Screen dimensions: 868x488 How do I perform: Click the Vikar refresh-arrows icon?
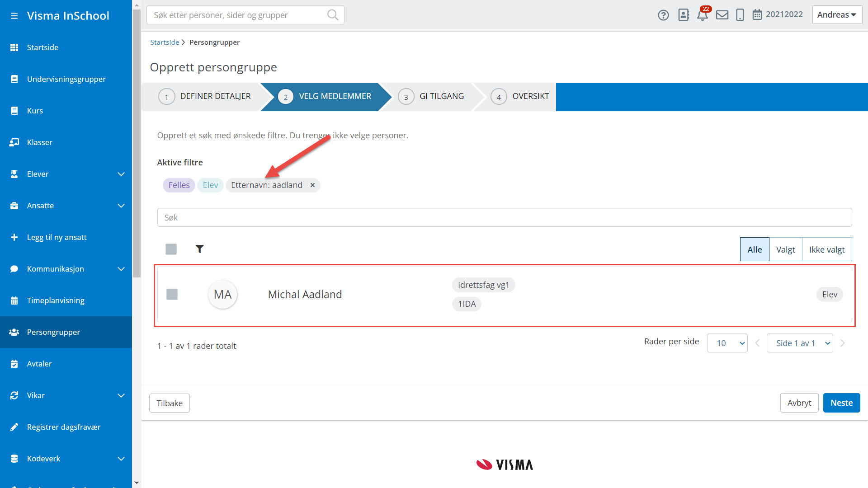pos(14,395)
